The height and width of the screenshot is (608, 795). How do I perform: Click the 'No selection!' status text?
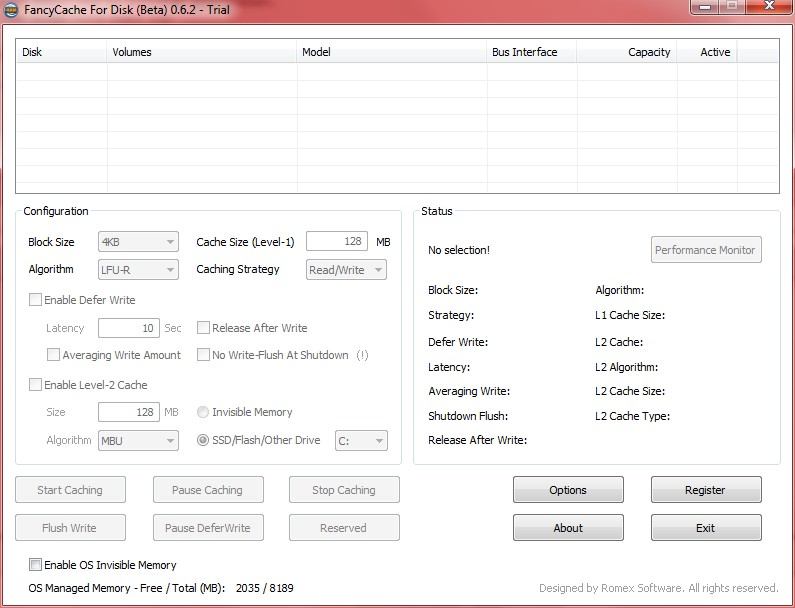[x=459, y=250]
